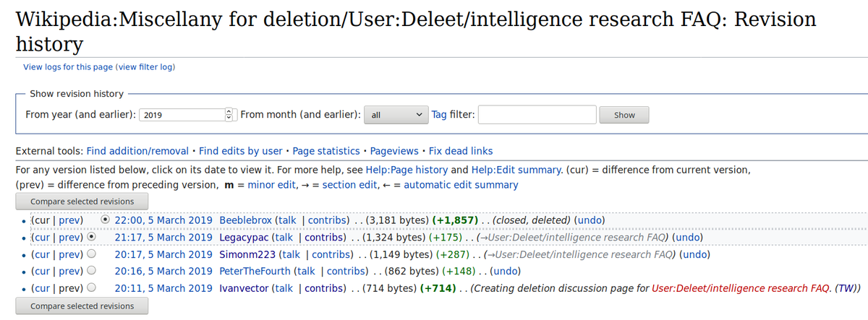The image size is (868, 320).
Task: Follow the section arrow link in Legacypac's summary
Action: click(x=485, y=237)
